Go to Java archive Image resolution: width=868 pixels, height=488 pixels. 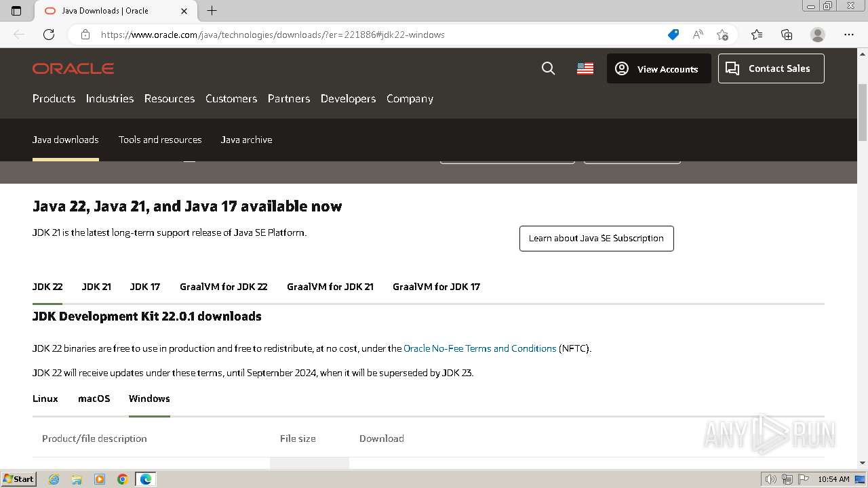pyautogui.click(x=246, y=140)
